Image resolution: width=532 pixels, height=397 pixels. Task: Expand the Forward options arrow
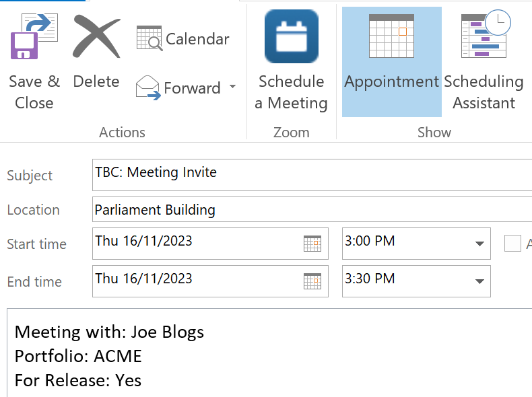coord(232,87)
